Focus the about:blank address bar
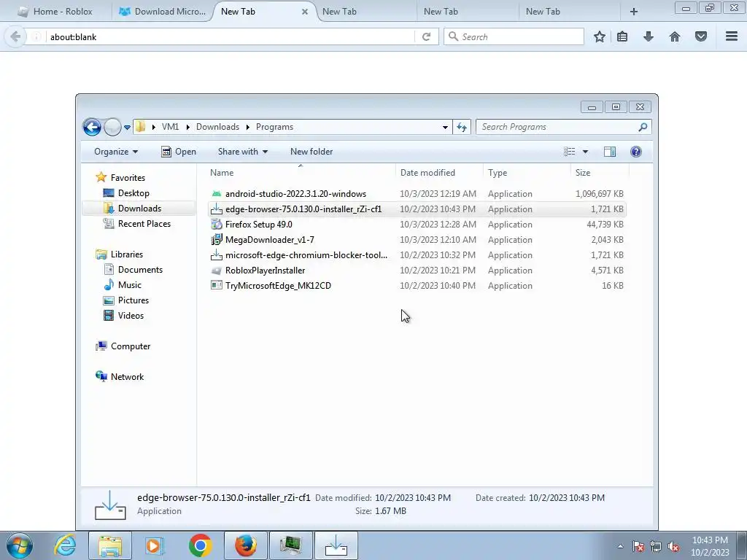Viewport: 747px width, 560px height. [x=231, y=36]
